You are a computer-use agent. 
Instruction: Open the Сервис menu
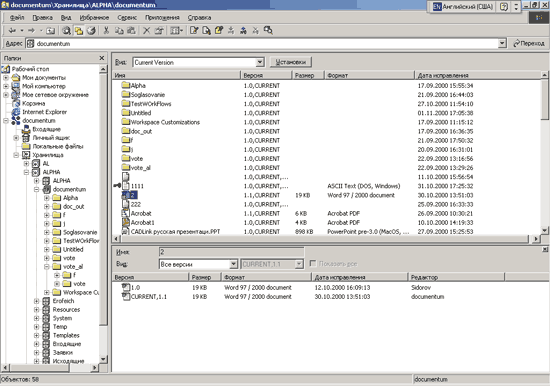pyautogui.click(x=127, y=18)
